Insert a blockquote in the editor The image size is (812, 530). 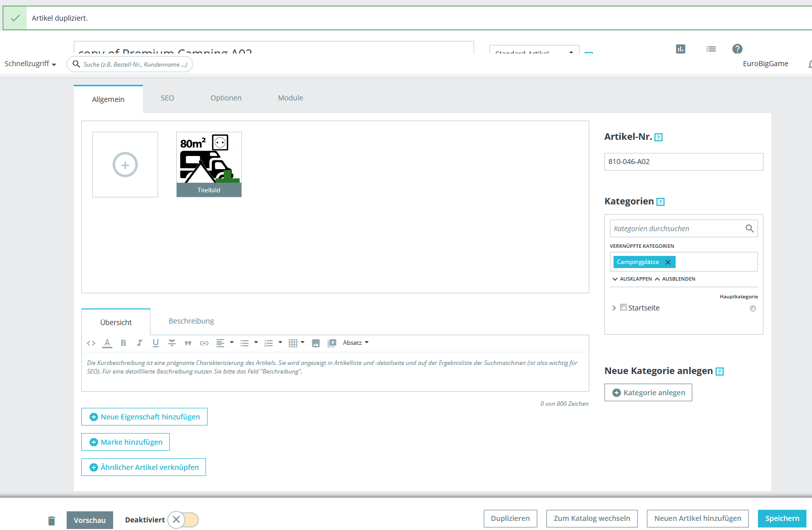[x=188, y=343]
